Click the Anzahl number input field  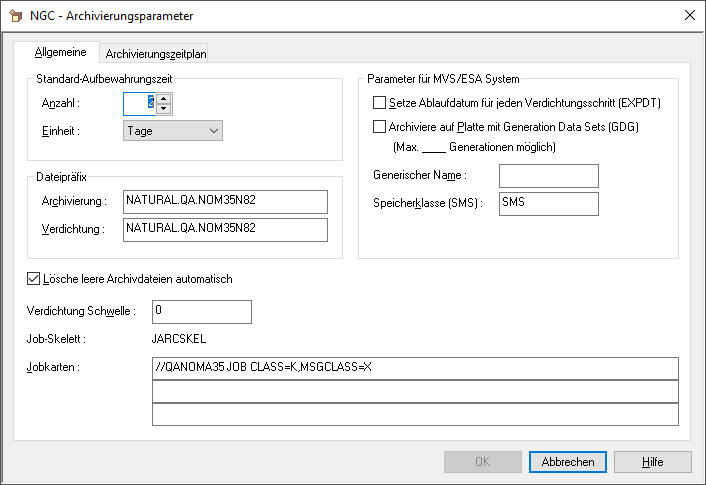click(x=138, y=103)
